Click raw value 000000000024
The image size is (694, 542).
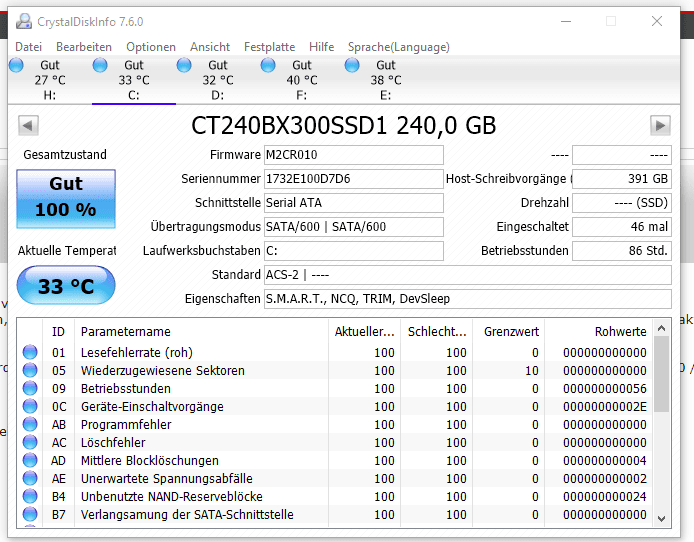pos(605,496)
